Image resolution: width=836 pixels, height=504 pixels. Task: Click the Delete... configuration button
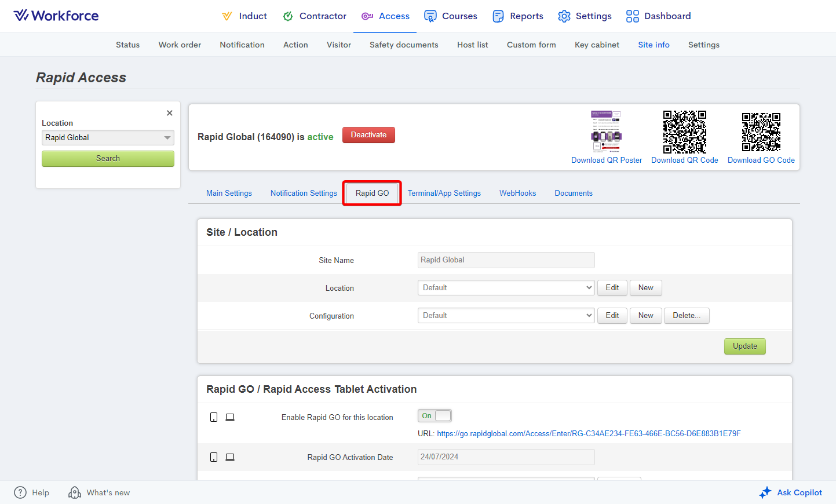(x=687, y=316)
